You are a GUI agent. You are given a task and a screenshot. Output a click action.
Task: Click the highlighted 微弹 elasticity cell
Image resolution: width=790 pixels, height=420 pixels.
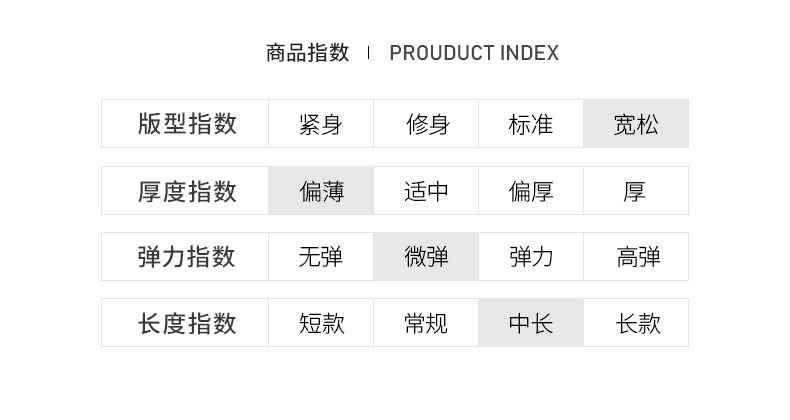(x=426, y=257)
